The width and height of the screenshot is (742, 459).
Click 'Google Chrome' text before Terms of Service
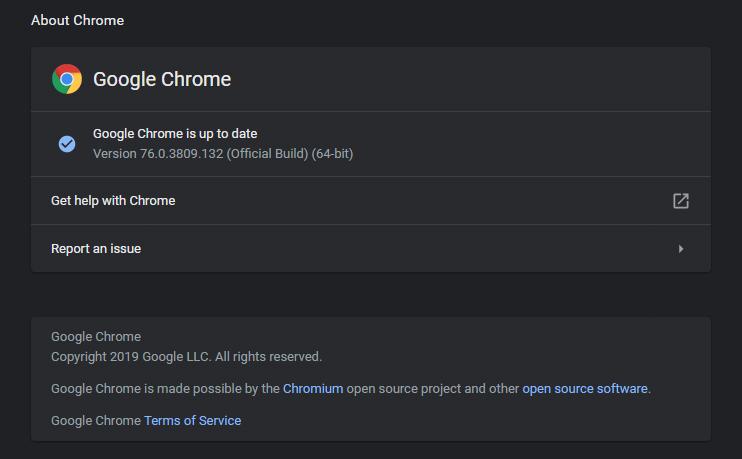96,421
